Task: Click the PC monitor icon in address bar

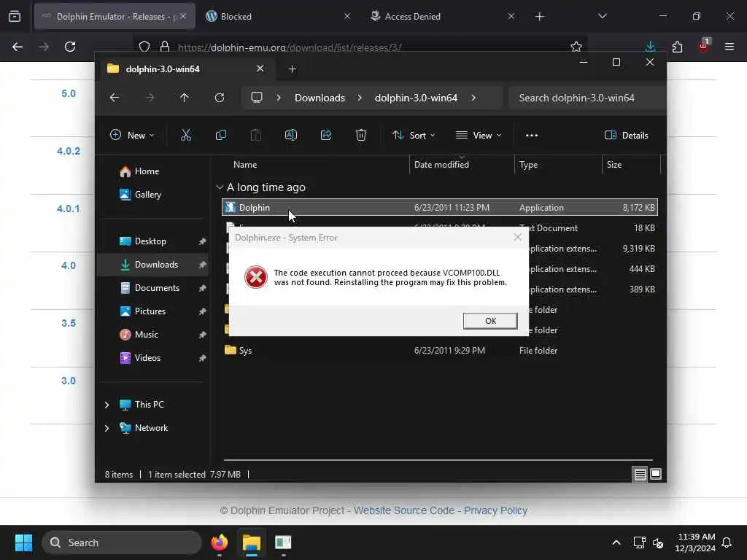Action: (257, 98)
